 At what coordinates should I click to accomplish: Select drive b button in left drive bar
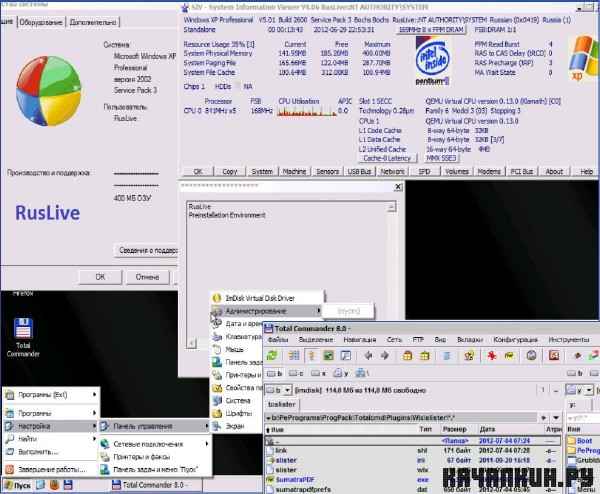275,373
